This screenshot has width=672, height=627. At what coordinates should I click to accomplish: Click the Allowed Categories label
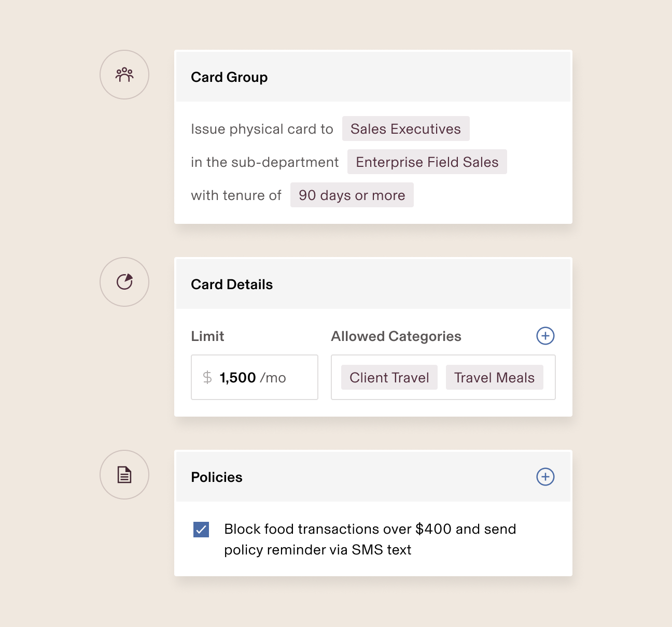click(396, 336)
